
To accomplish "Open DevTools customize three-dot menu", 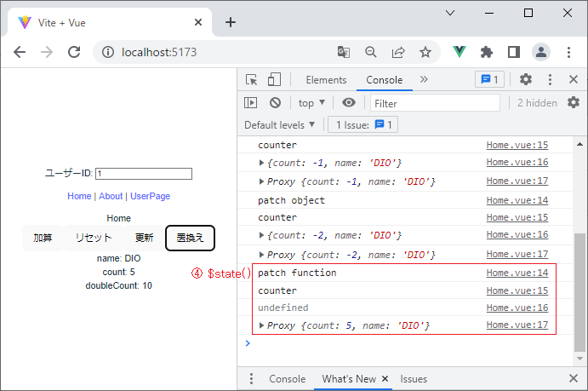I will point(550,79).
